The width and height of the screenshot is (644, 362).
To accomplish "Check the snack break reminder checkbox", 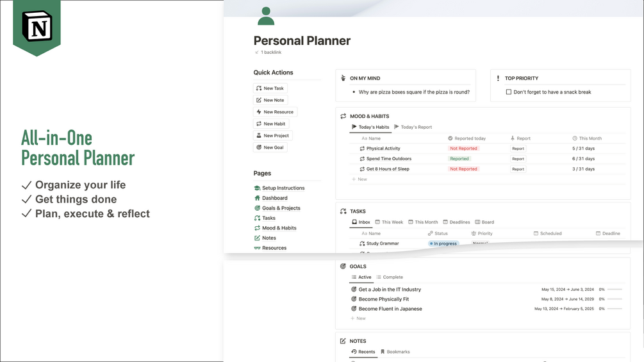I will tap(509, 92).
